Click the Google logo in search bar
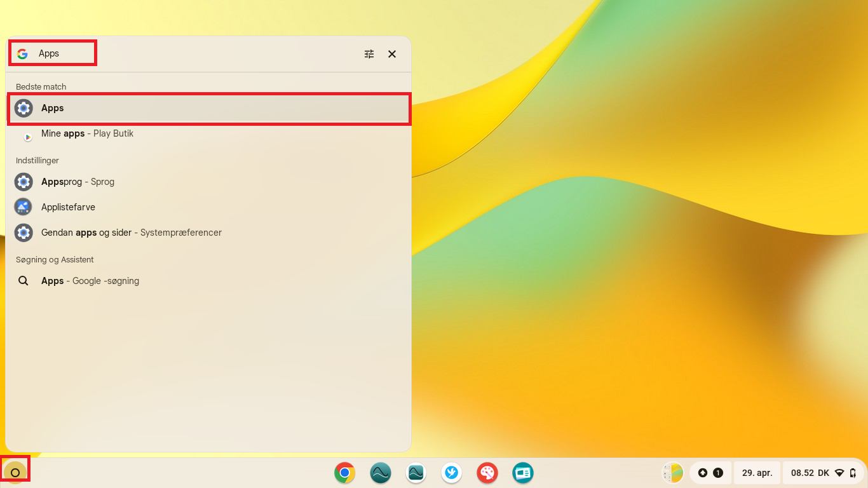This screenshot has width=868, height=488. point(22,54)
